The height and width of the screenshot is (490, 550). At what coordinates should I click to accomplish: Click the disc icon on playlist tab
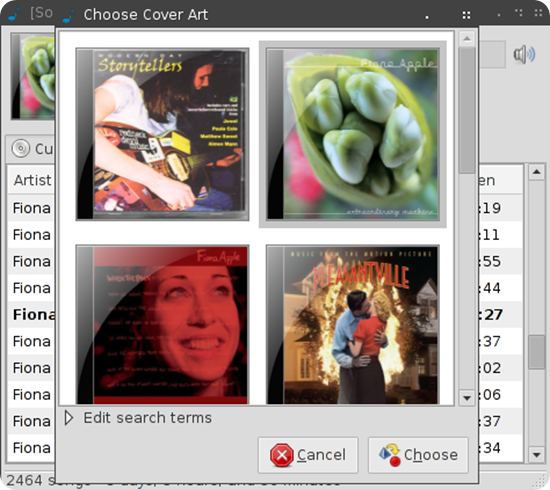20,148
